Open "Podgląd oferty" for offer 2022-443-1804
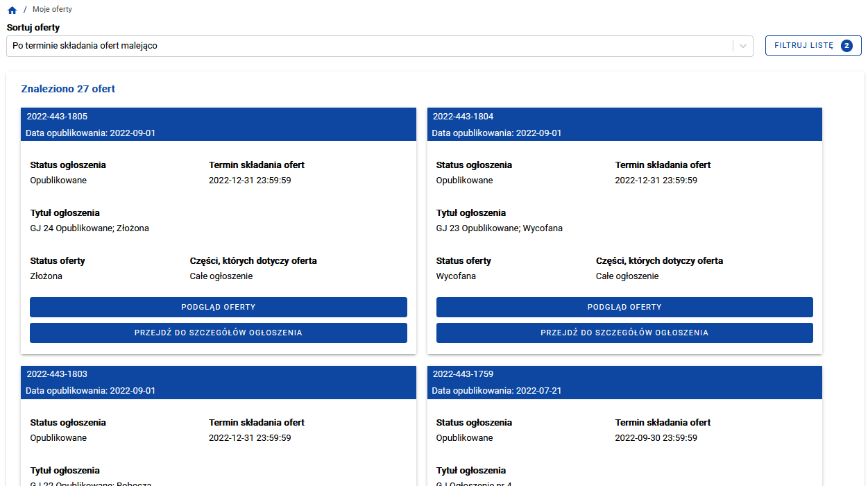 click(x=624, y=307)
